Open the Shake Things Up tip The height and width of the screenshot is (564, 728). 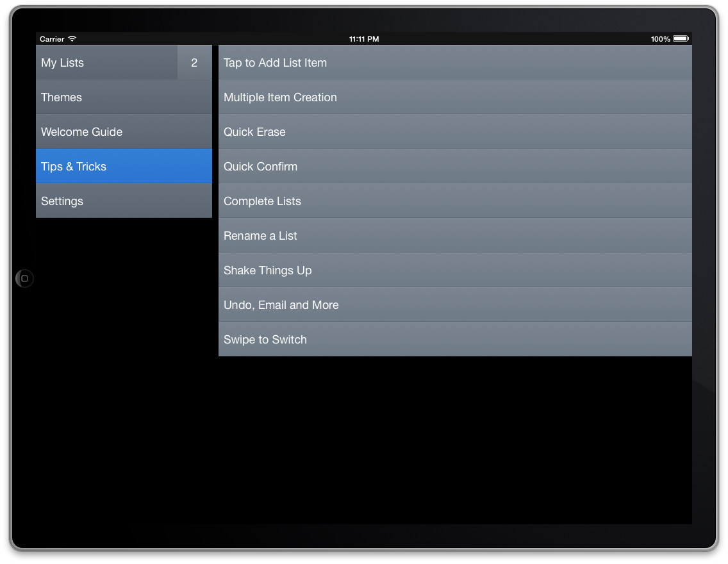[x=455, y=270]
